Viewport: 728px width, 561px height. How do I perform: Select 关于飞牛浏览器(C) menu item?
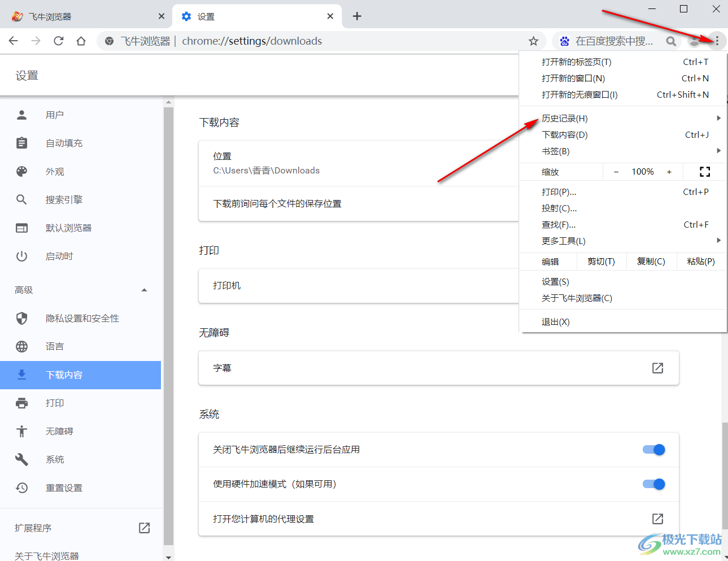(624, 298)
